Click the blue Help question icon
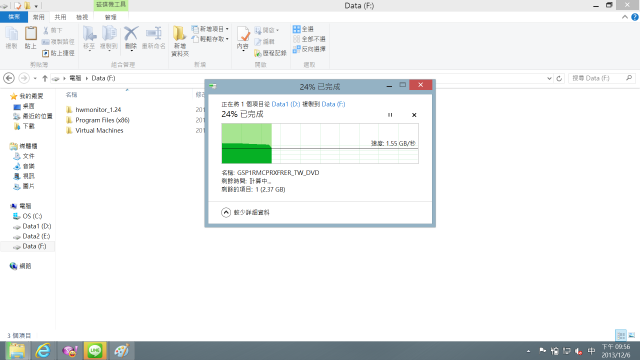The image size is (640, 360). [x=635, y=17]
